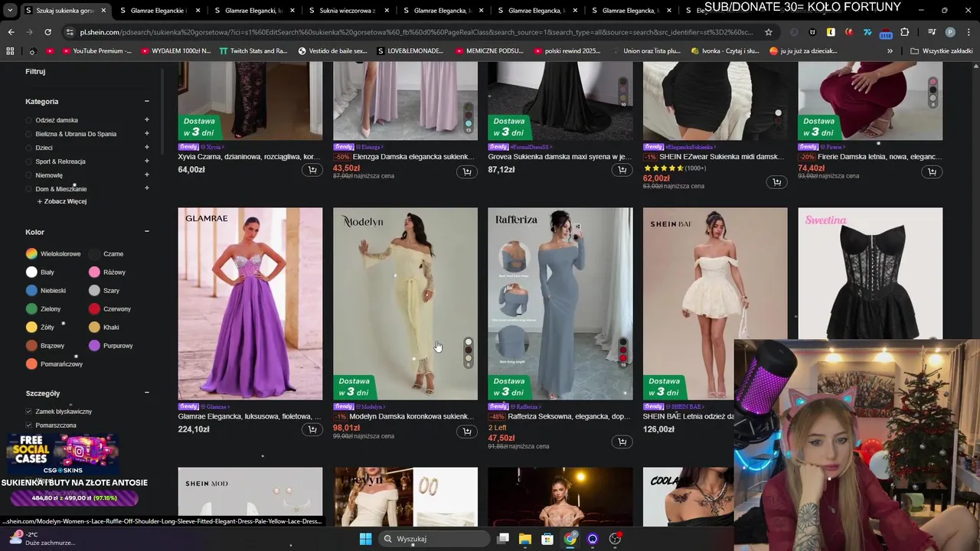Select Niemowlę category radio
Screen dimensions: 980x551
click(29, 175)
